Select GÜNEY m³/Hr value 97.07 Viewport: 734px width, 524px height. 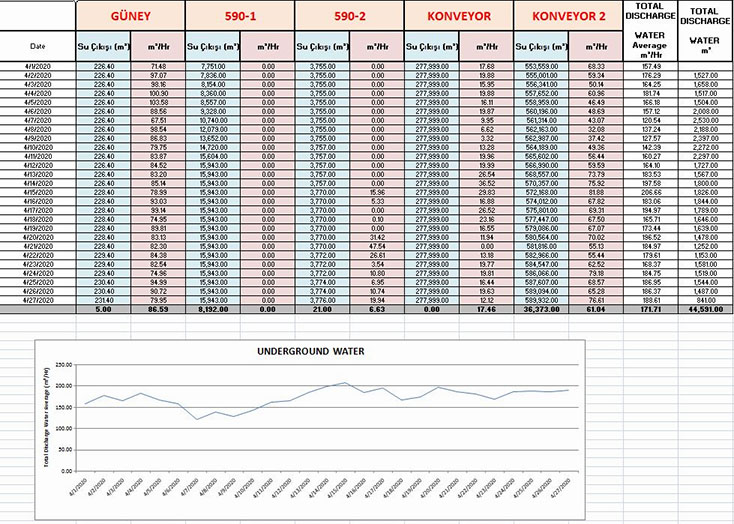pos(158,75)
